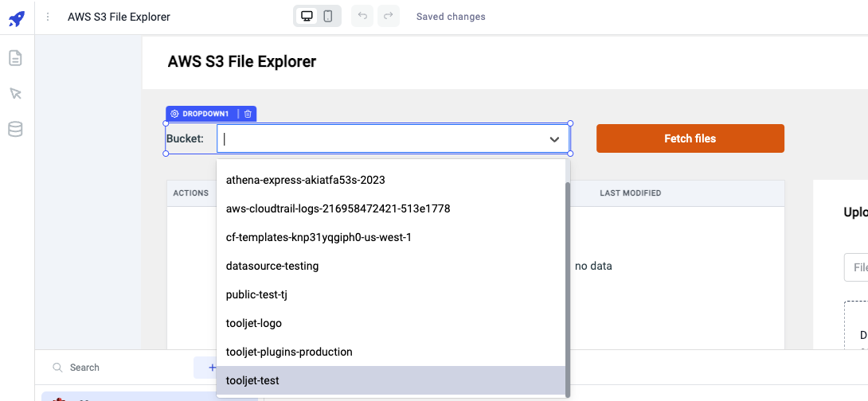This screenshot has width=868, height=401.
Task: Choose the tooljet-test bucket option
Action: pos(252,380)
